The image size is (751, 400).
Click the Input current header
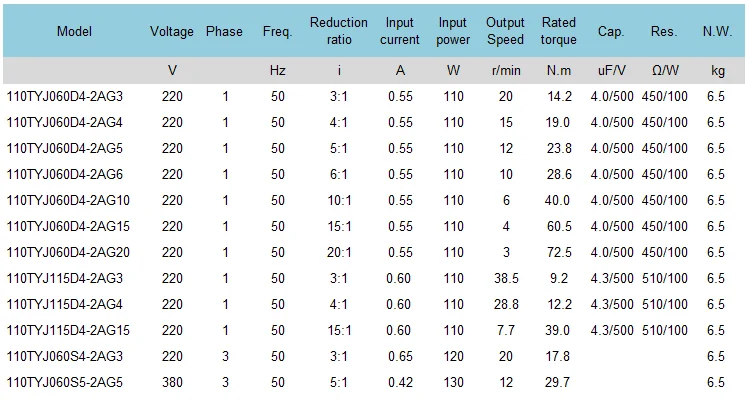coord(399,31)
